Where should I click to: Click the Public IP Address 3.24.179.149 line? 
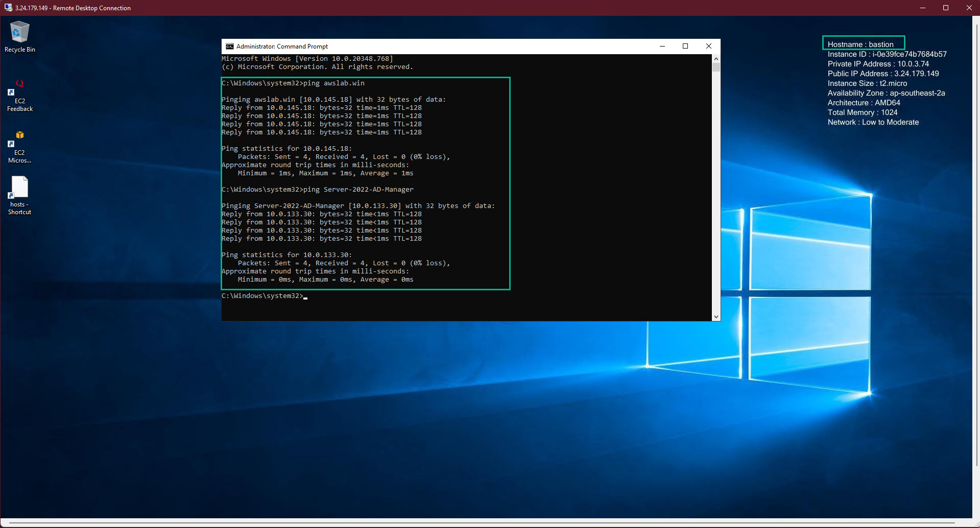(883, 74)
